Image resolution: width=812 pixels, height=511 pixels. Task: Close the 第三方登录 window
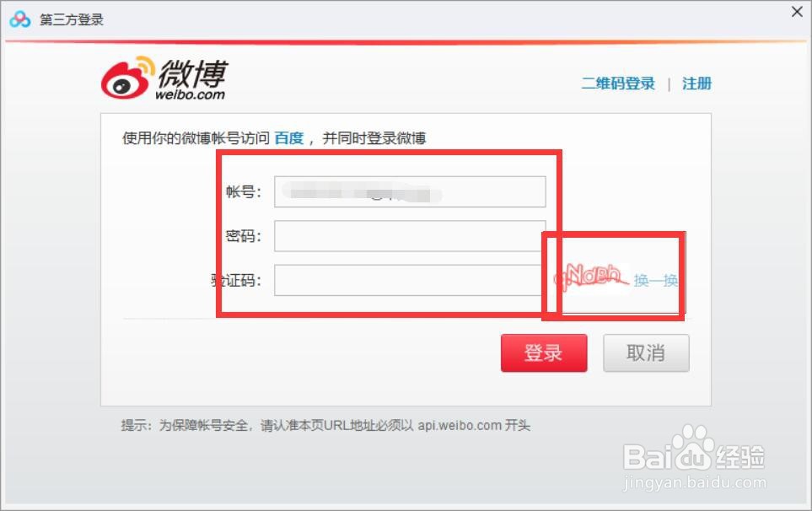click(x=797, y=12)
